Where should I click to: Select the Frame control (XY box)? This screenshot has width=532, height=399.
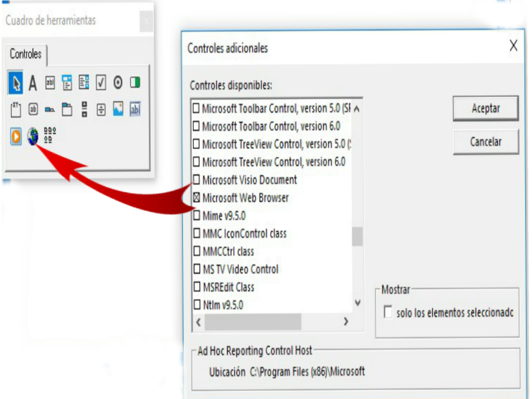click(x=16, y=109)
